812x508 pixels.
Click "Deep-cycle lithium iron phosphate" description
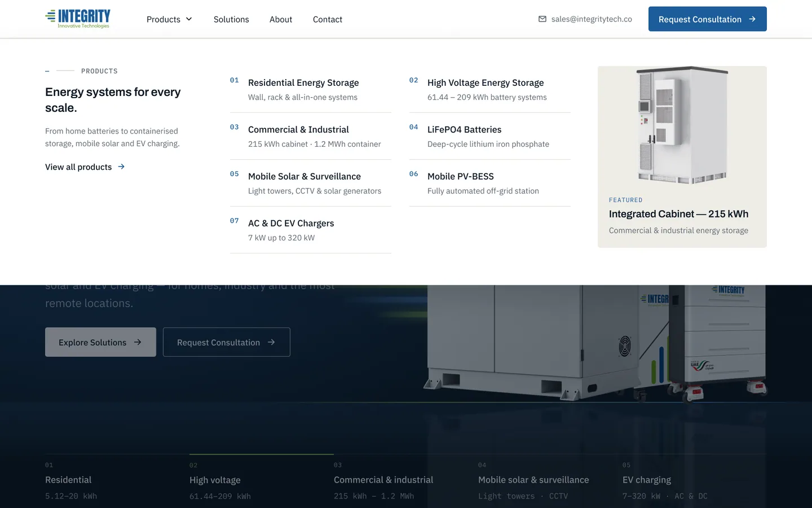488,144
